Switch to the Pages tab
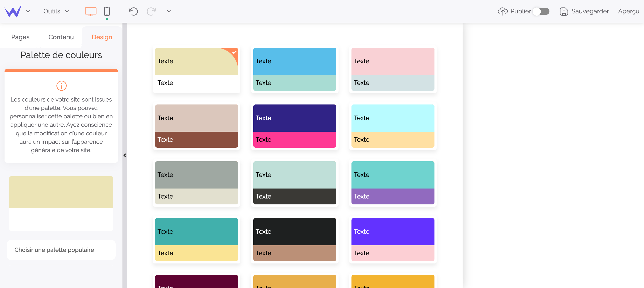Viewport: 644px width, 288px height. point(20,37)
